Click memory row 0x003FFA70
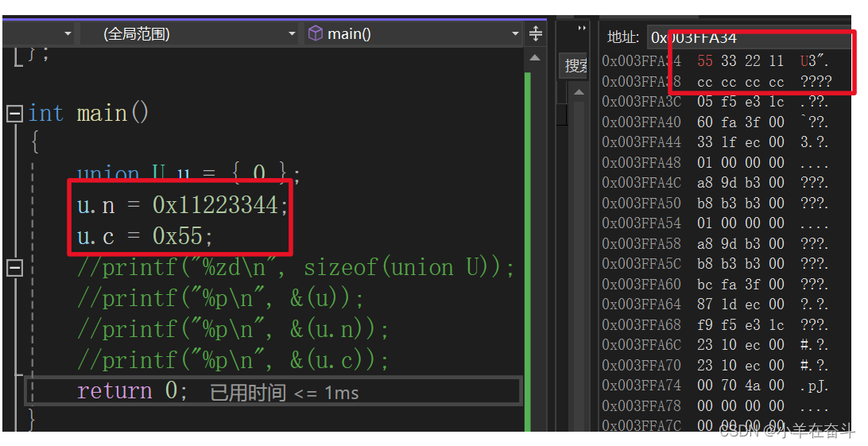The height and width of the screenshot is (446, 868). click(715, 365)
